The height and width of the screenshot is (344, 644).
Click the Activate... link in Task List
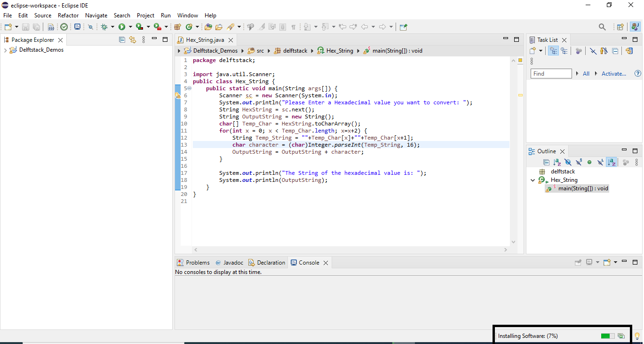614,74
